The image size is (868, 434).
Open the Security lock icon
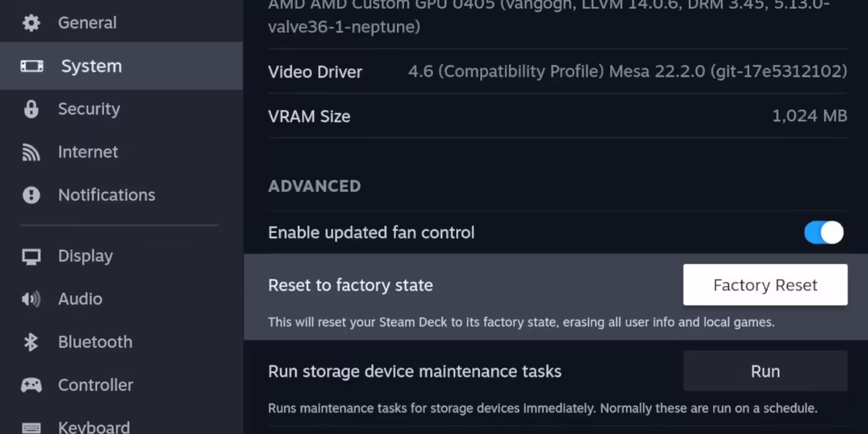coord(31,109)
